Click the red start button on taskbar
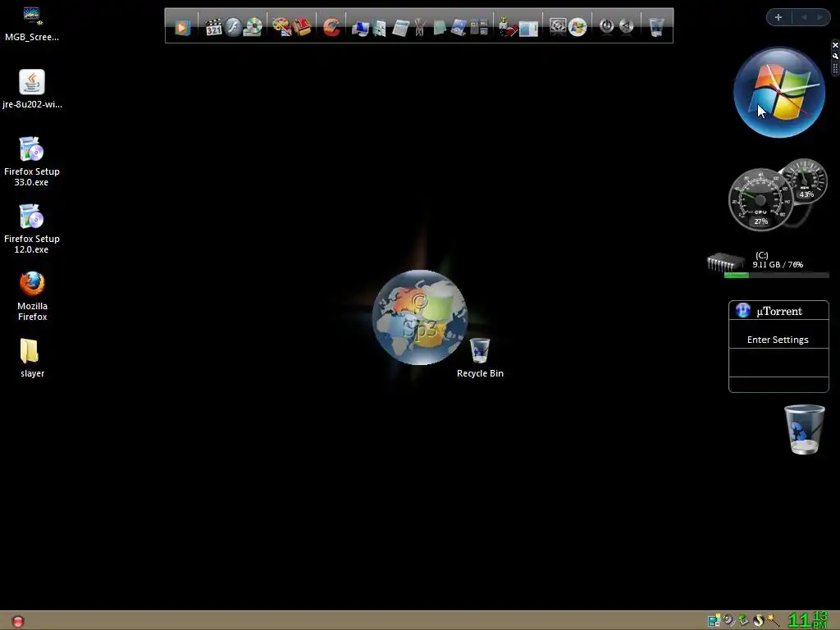The width and height of the screenshot is (840, 630). point(18,622)
